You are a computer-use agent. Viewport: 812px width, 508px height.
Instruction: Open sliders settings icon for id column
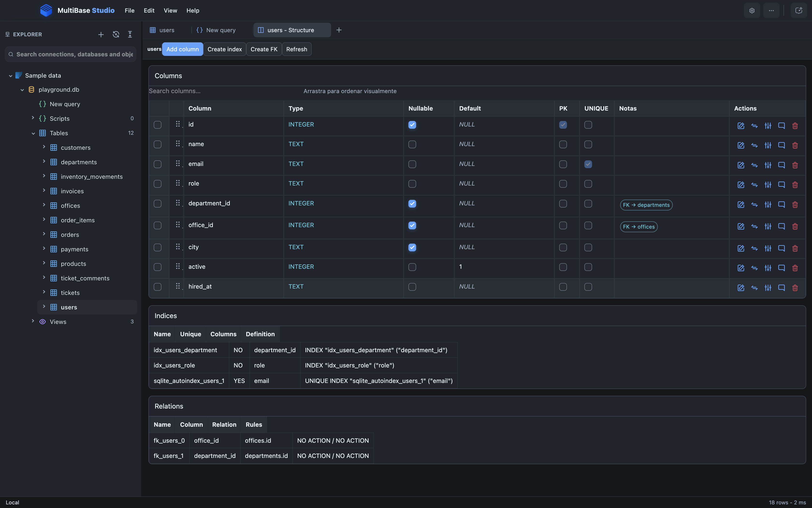[x=768, y=126]
